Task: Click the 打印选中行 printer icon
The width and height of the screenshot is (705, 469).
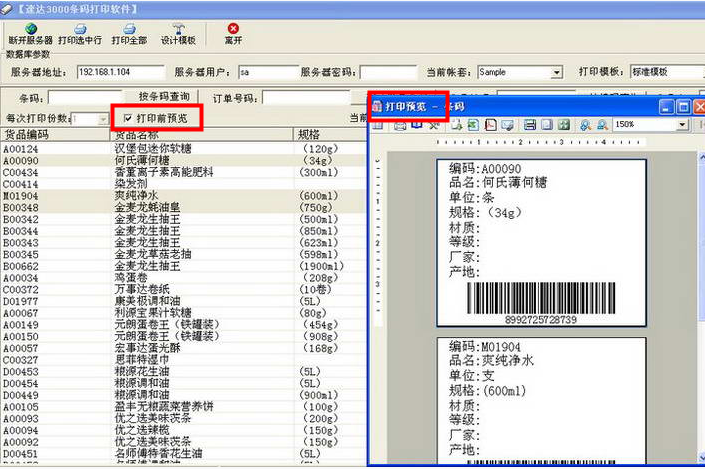Action: pos(80,29)
